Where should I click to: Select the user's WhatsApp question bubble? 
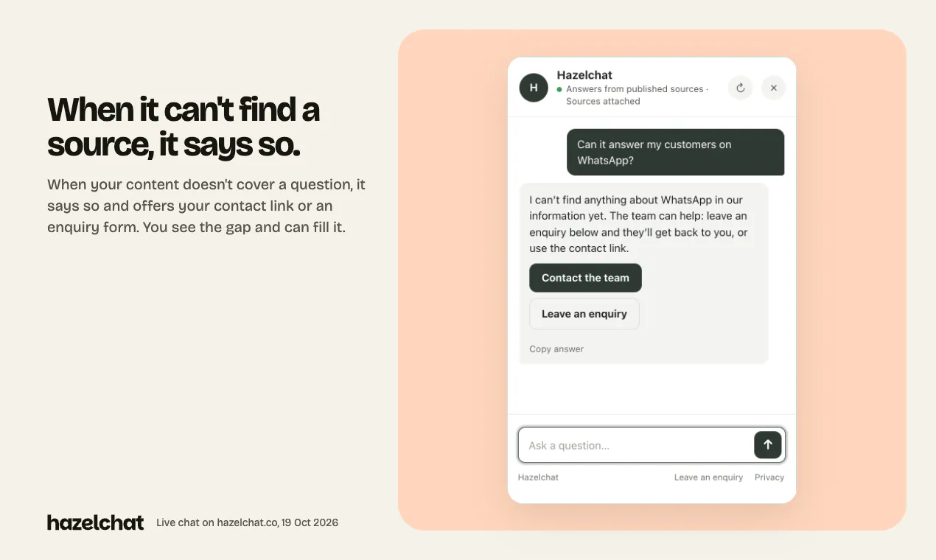[675, 153]
